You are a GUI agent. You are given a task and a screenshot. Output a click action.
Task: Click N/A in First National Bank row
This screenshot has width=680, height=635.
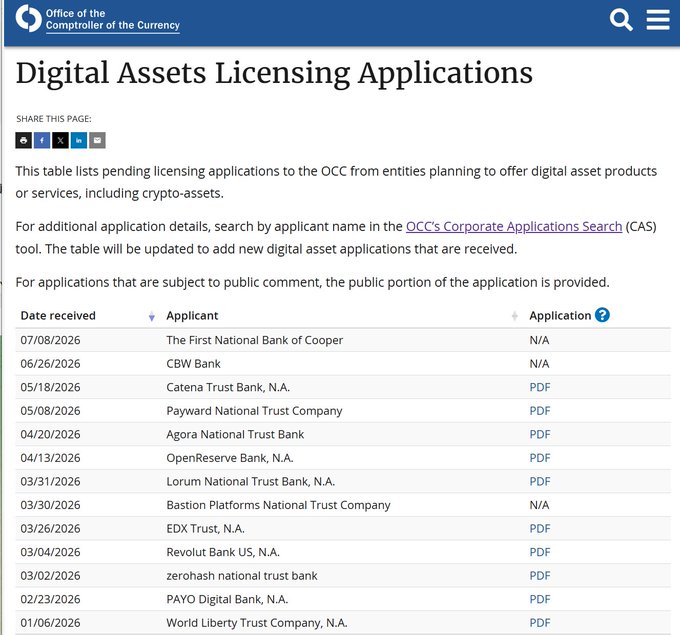click(539, 340)
